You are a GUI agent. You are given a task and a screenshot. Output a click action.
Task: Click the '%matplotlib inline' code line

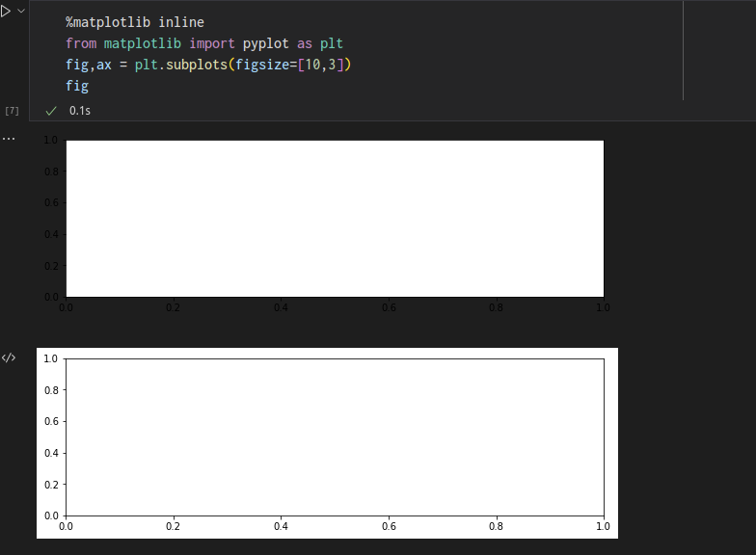point(135,22)
